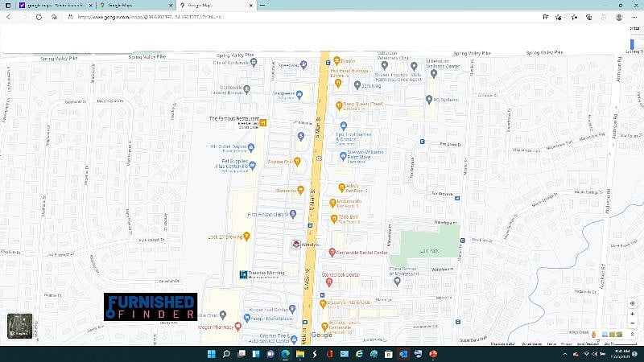Select the Hot Head Burritos marker
644x362 pixels.
point(338,84)
